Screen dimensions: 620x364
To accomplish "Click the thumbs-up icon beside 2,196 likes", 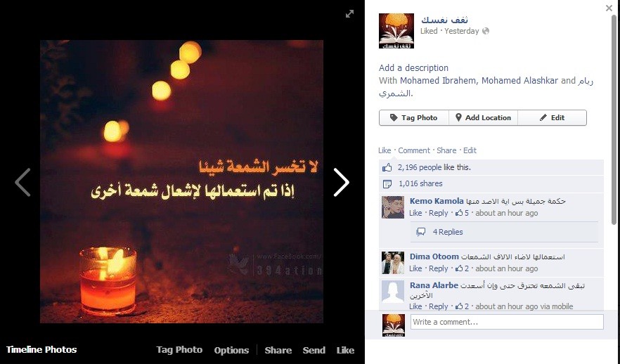I will click(x=387, y=167).
